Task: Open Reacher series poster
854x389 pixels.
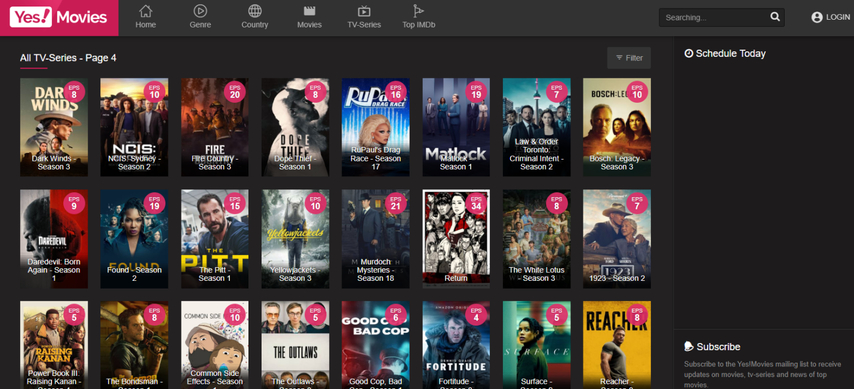Action: click(617, 345)
